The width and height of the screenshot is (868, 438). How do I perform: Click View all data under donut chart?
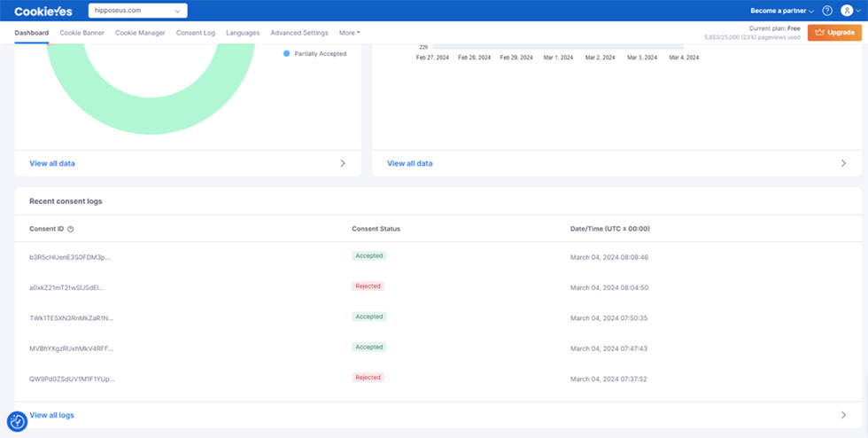coord(51,163)
